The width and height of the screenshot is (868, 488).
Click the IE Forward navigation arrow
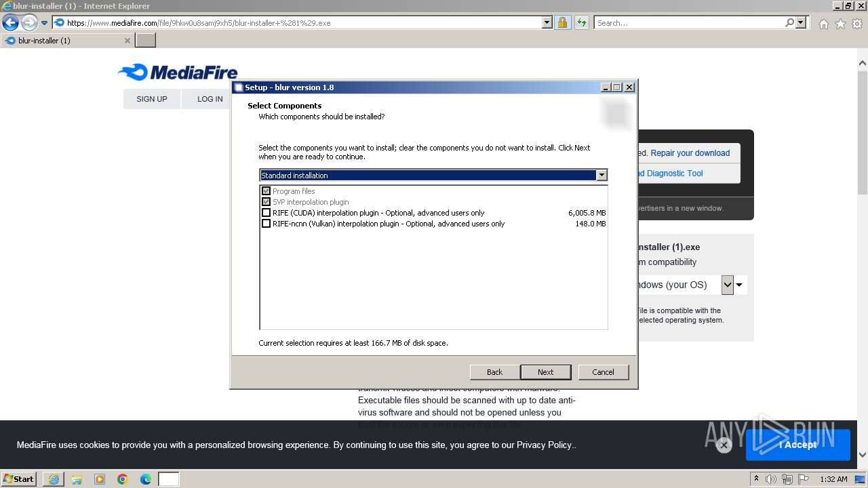[x=29, y=22]
